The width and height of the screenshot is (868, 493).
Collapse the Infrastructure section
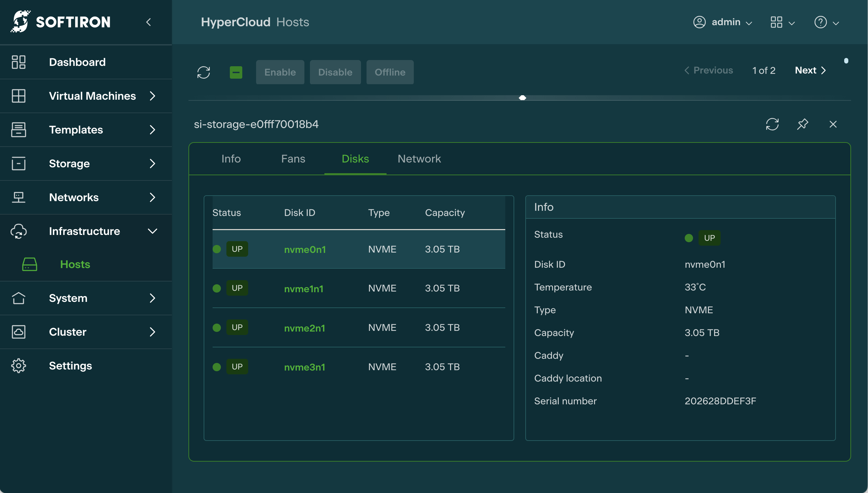click(153, 231)
